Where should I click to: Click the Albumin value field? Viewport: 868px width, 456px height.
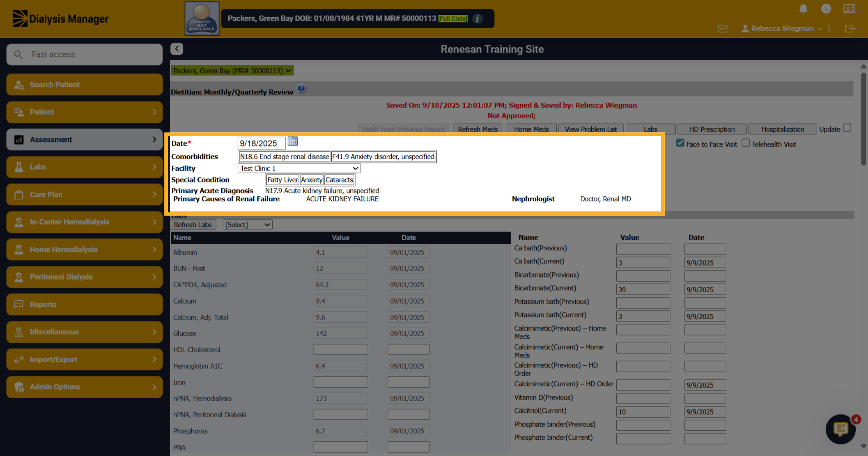[x=341, y=252]
